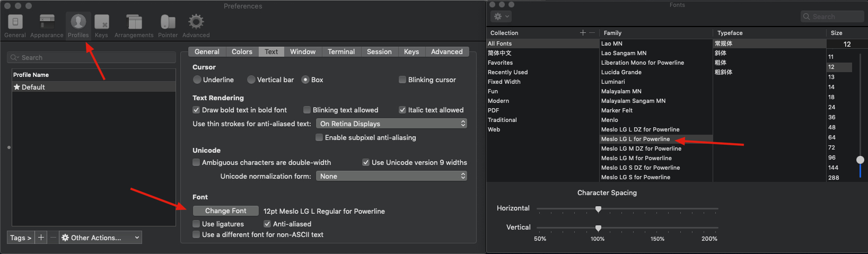Viewport: 868px width, 254px height.
Task: Enable Blinking cursor checkbox
Action: 402,80
